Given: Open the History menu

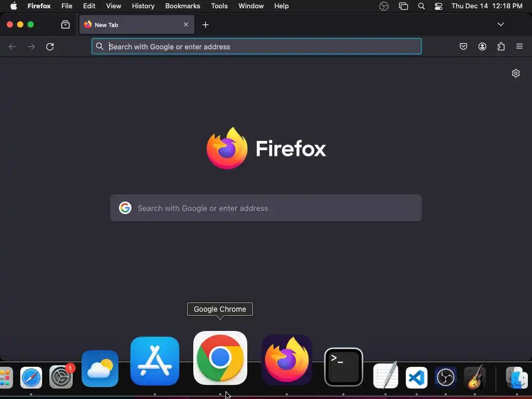Looking at the screenshot, I should point(143,6).
